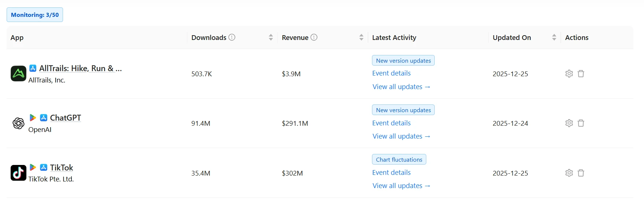Delete AllTrails from monitoring with trash icon
This screenshot has height=206, width=644.
point(581,74)
